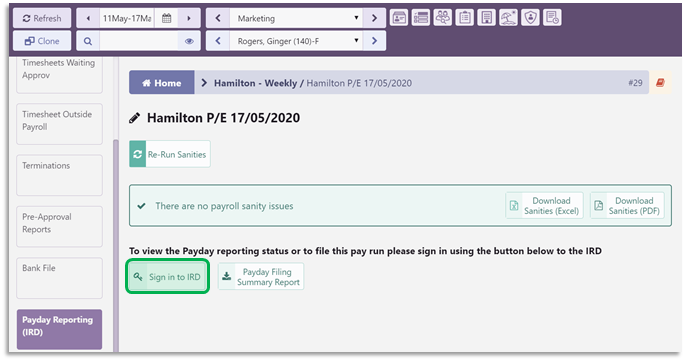685x361 pixels.
Task: Open the clipboard list toolbar icon
Action: pos(465,18)
